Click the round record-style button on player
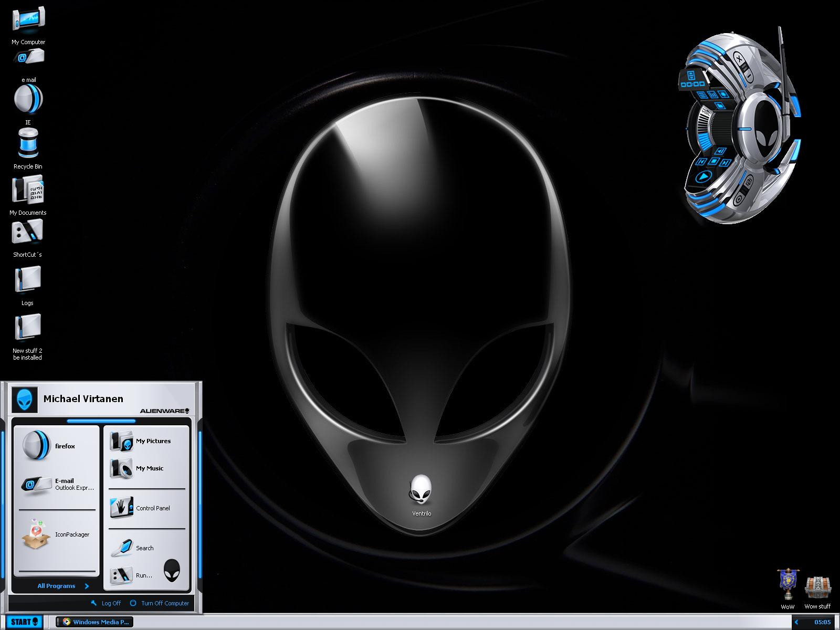This screenshot has width=840, height=630. click(x=739, y=199)
